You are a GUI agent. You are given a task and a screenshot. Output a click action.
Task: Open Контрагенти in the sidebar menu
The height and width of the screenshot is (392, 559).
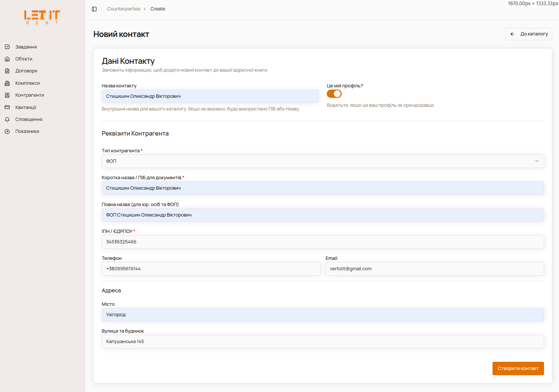click(x=29, y=95)
